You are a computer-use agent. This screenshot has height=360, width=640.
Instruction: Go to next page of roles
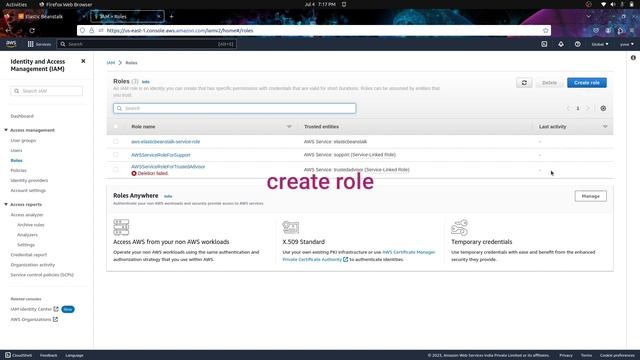point(588,109)
